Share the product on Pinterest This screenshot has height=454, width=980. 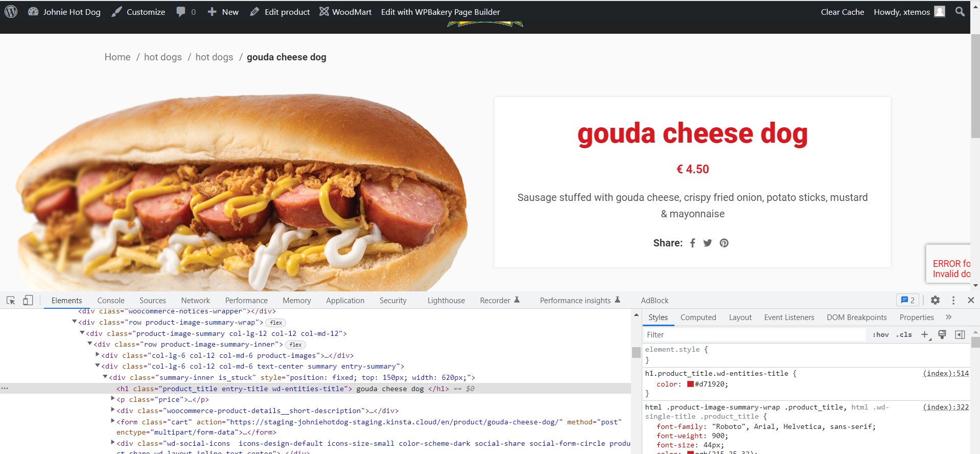click(x=724, y=243)
